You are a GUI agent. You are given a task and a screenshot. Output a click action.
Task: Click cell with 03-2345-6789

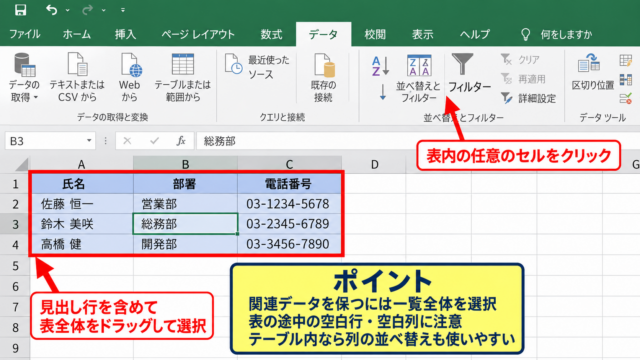(289, 224)
